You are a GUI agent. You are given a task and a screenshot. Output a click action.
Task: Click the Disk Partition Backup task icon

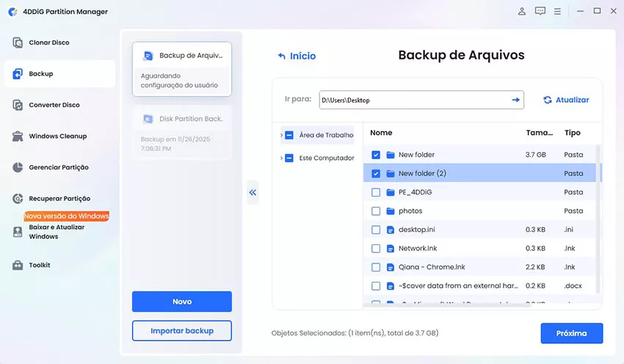(x=148, y=119)
